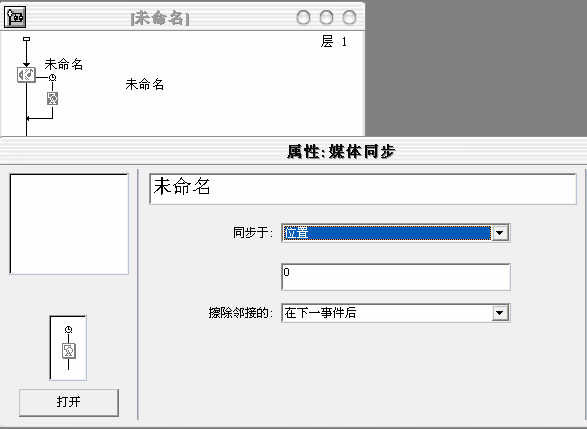Click the 未命名 icon title field

pos(362,189)
